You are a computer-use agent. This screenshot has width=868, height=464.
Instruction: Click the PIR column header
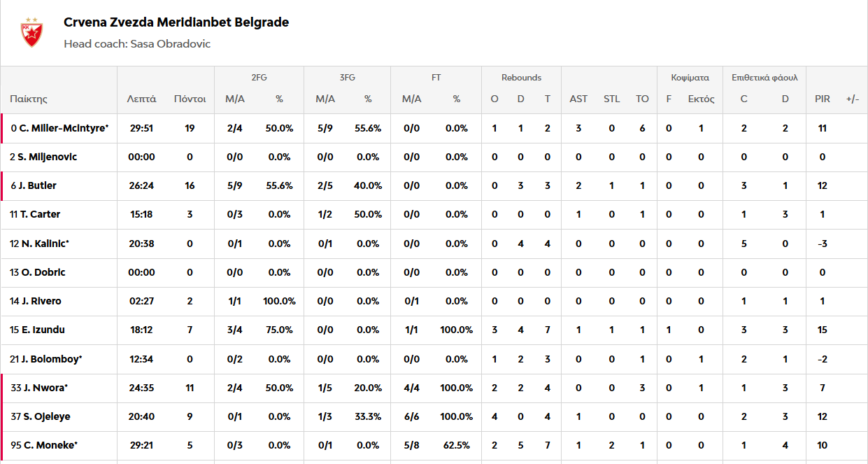coord(823,99)
